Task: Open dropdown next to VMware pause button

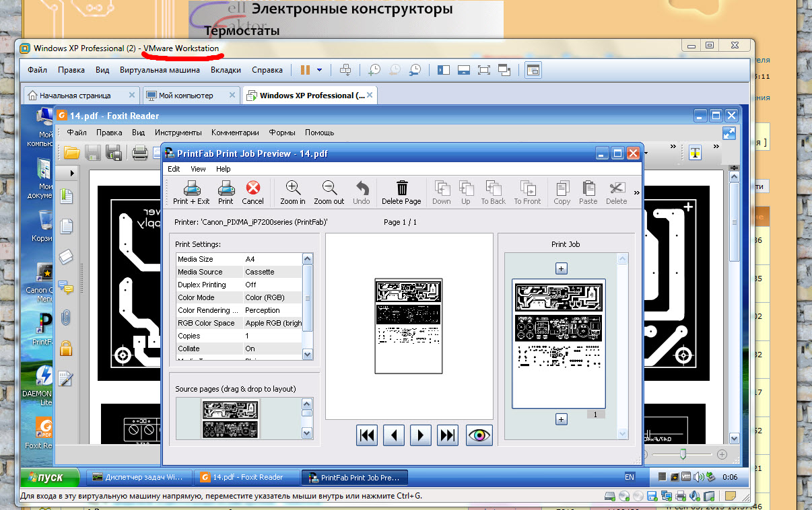Action: click(319, 70)
